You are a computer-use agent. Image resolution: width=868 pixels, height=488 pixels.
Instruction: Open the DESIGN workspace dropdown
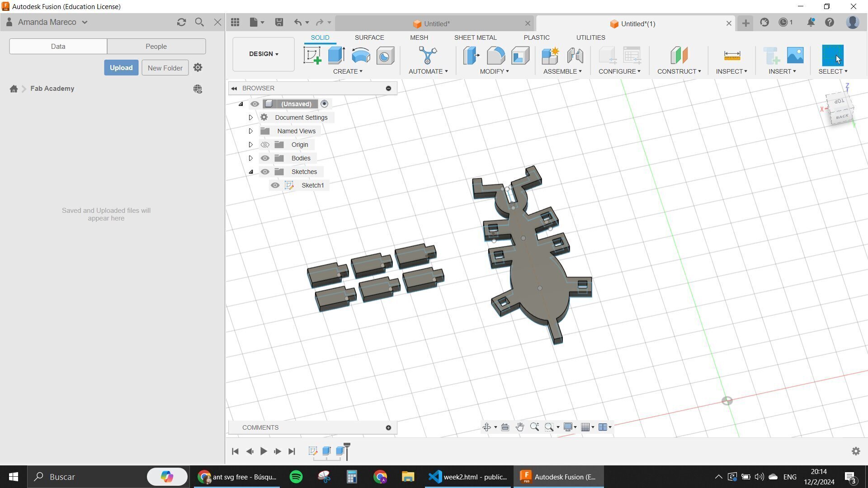pos(264,54)
